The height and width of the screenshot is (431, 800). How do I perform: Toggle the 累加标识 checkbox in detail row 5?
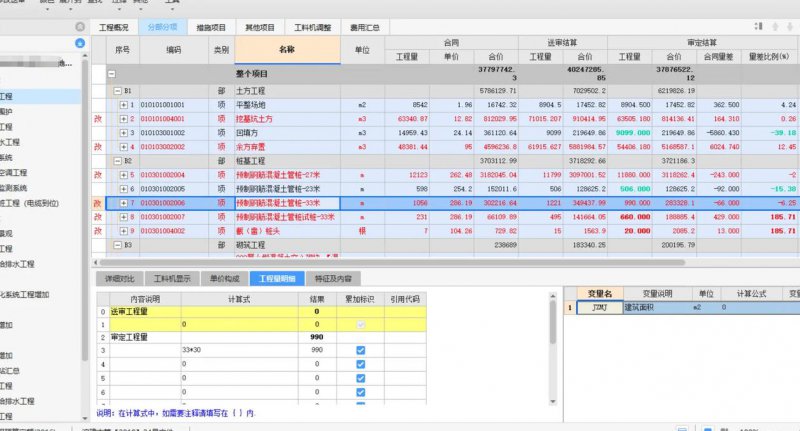point(361,378)
